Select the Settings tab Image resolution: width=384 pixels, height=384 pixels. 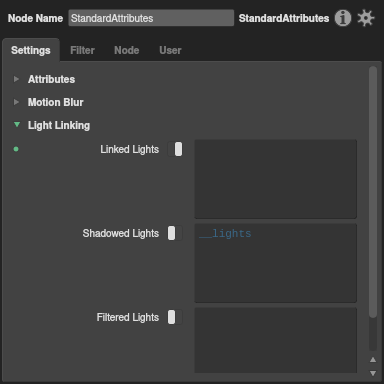click(31, 50)
